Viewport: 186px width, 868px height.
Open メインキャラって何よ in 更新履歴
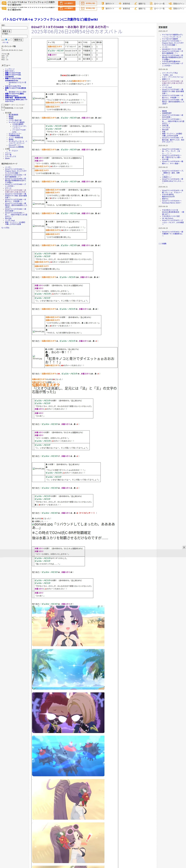[170, 73]
